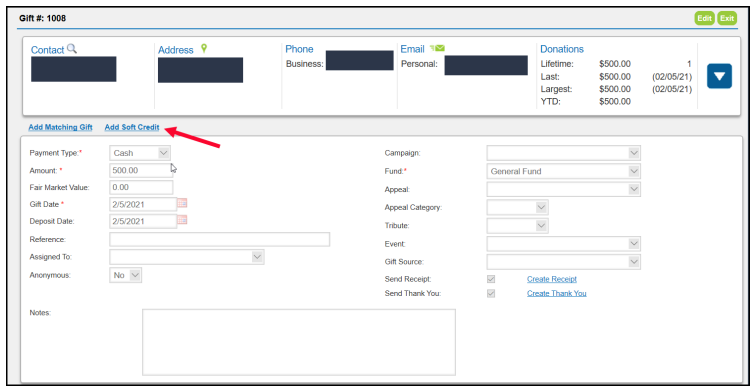755x392 pixels.
Task: Open the Assigned To dropdown
Action: (x=187, y=257)
